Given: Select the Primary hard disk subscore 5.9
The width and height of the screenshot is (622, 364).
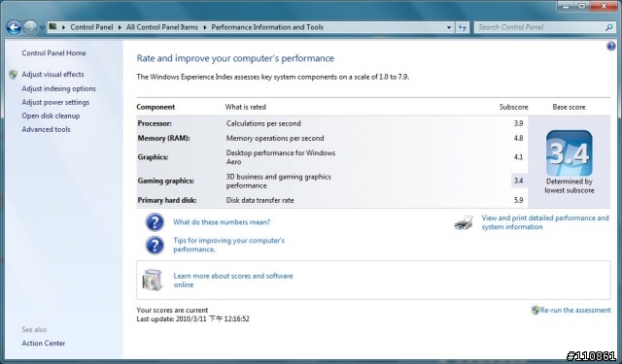Looking at the screenshot, I should pyautogui.click(x=518, y=200).
